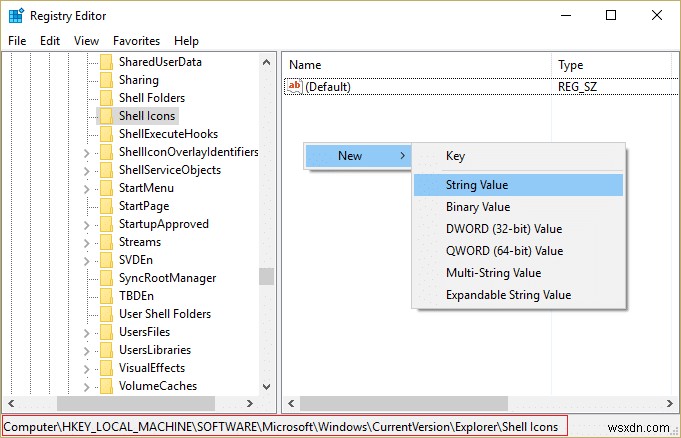
Task: Click values pane horizontal scroll left arrow
Action: (291, 403)
